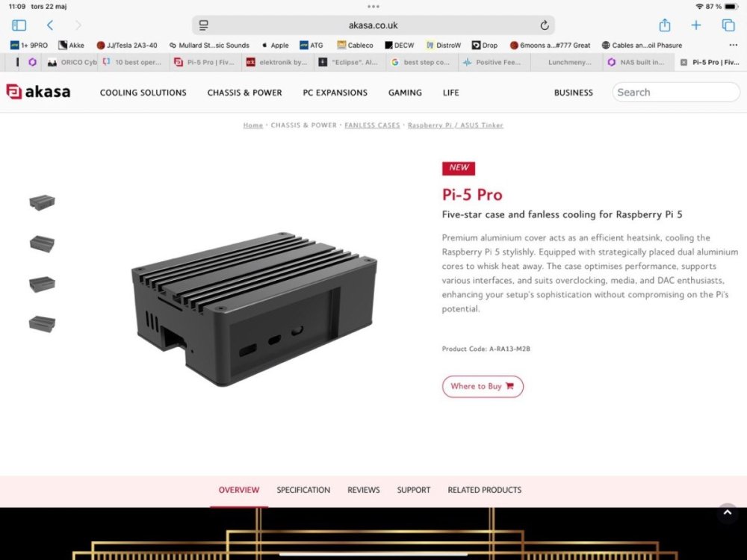Viewport: 747px width, 560px height.
Task: Select the first product thumbnail
Action: point(42,202)
